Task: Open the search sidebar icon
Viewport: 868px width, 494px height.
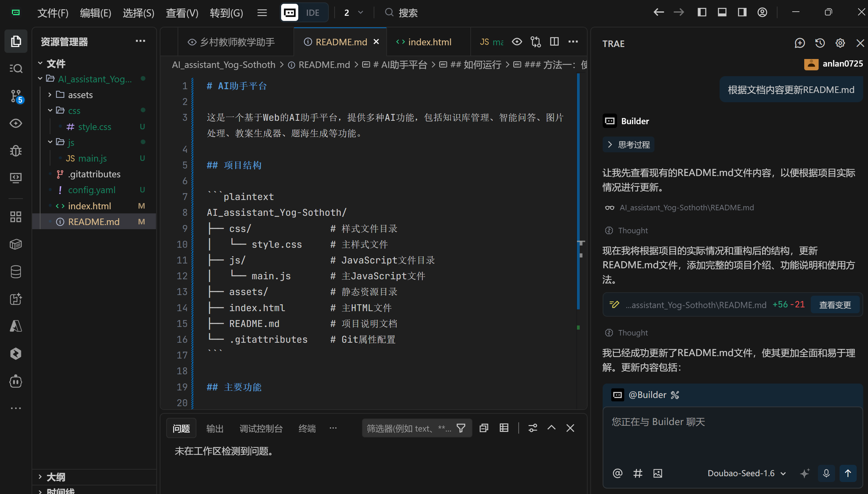Action: [16, 69]
